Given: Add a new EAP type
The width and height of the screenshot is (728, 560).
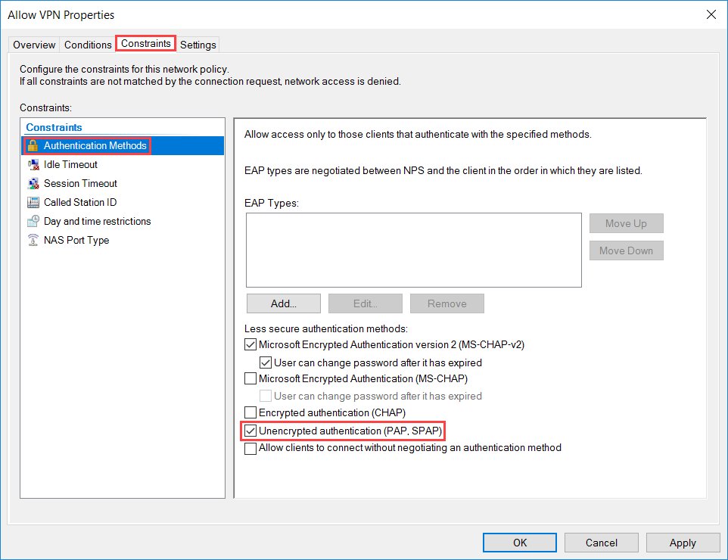Looking at the screenshot, I should [x=283, y=303].
